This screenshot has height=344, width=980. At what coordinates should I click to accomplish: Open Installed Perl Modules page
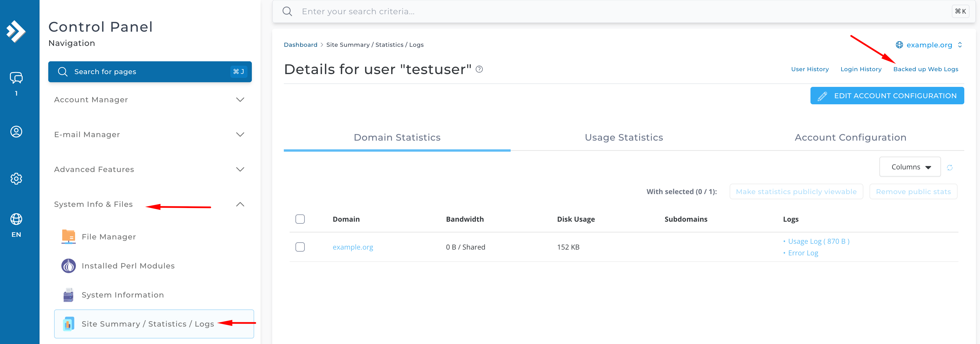[128, 266]
